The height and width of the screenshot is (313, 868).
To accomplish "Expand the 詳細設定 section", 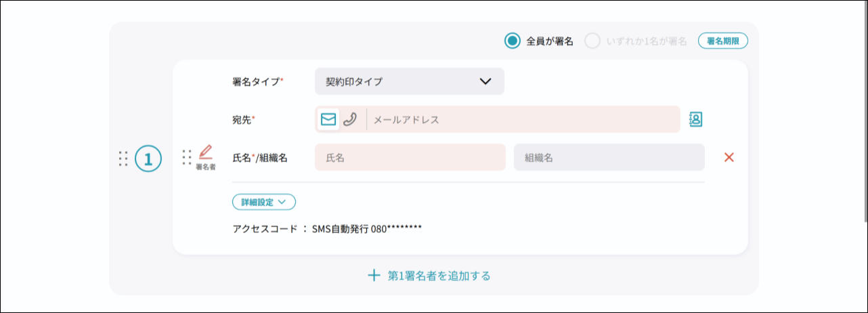I will point(263,202).
